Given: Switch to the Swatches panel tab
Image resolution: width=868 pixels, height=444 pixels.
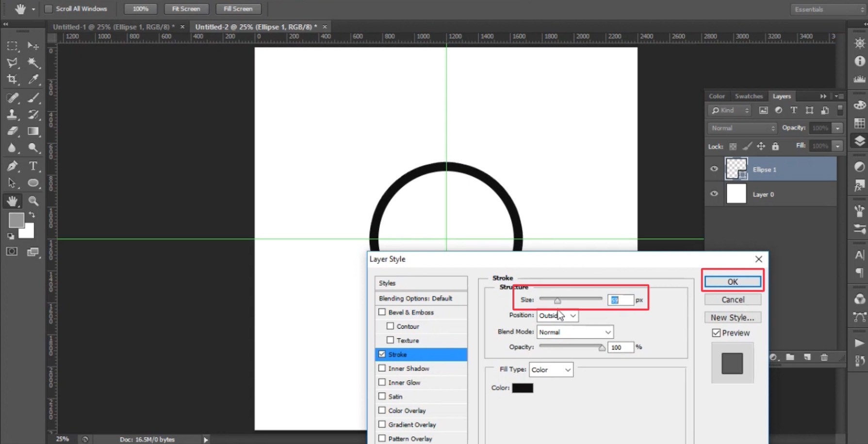Looking at the screenshot, I should coord(748,96).
